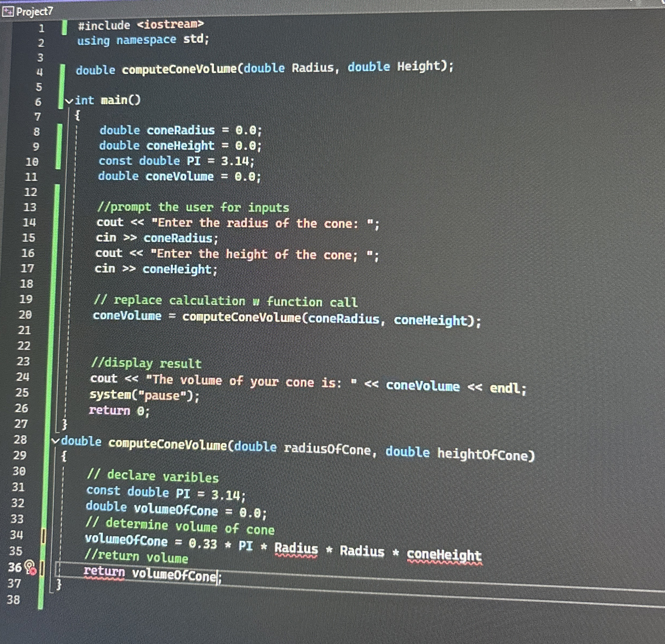Click the highlighted coneVolume token on line 24
This screenshot has height=644, width=665.
422,386
